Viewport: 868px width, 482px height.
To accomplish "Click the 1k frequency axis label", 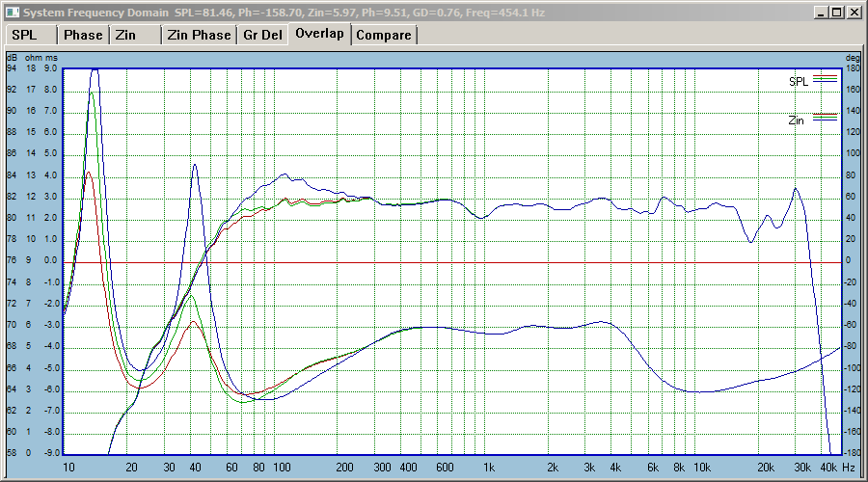I will point(489,468).
